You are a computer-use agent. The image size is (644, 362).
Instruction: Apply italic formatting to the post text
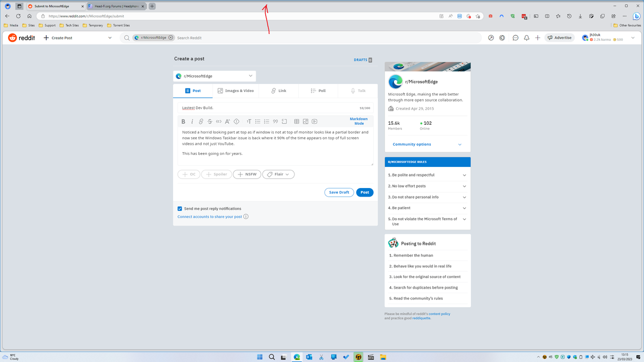click(x=192, y=121)
